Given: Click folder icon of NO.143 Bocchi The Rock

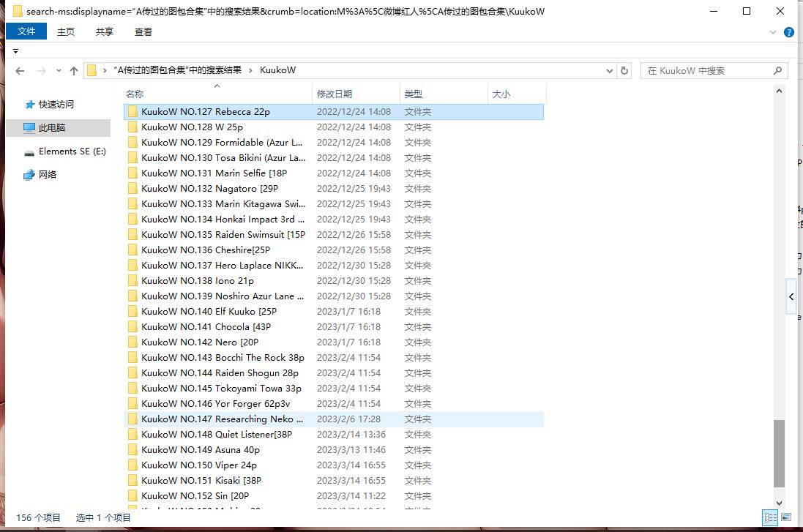Looking at the screenshot, I should pos(132,357).
